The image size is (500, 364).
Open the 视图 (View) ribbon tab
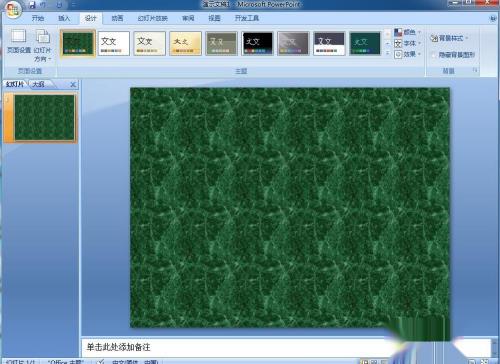click(214, 18)
